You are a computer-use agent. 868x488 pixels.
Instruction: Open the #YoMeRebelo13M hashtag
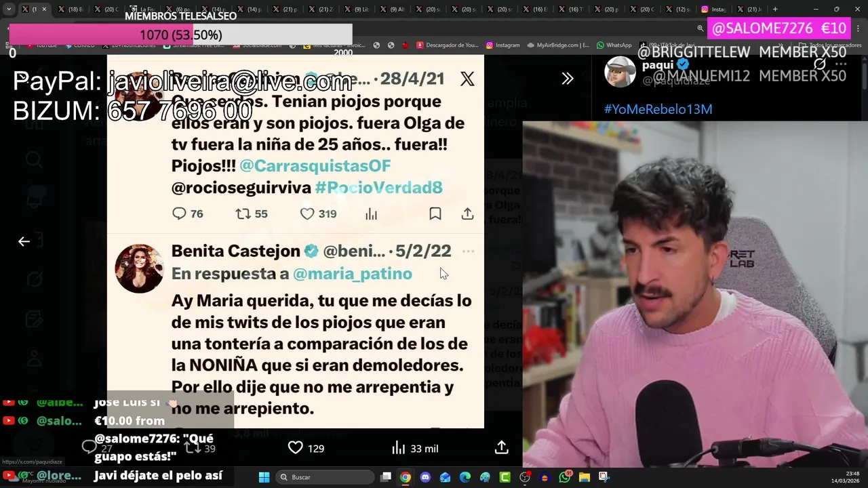pos(658,109)
